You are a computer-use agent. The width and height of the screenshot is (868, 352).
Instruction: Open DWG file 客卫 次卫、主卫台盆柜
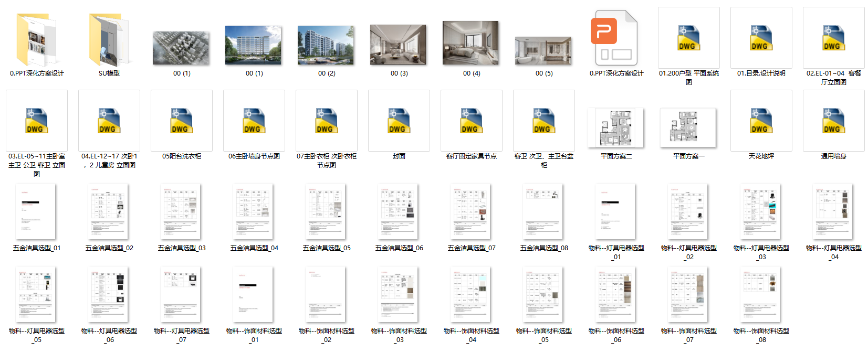point(543,121)
